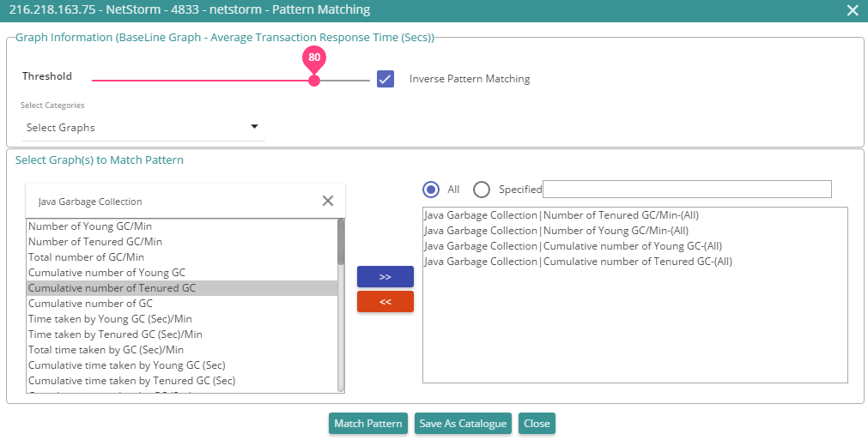This screenshot has width=868, height=440.
Task: Click the Inverse Pattern Matching label
Action: point(470,79)
